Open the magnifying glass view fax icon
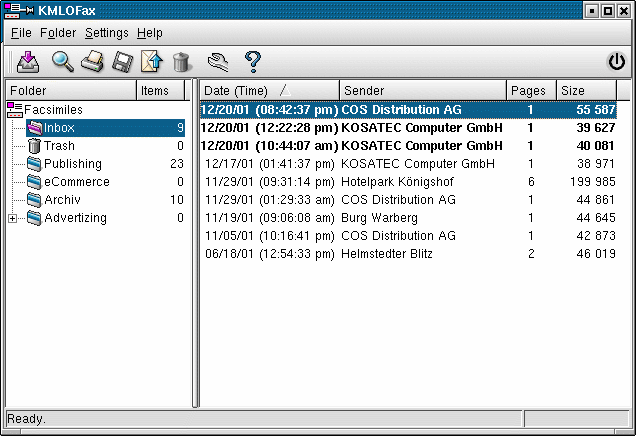Screen dimensions: 636x436 [x=62, y=62]
